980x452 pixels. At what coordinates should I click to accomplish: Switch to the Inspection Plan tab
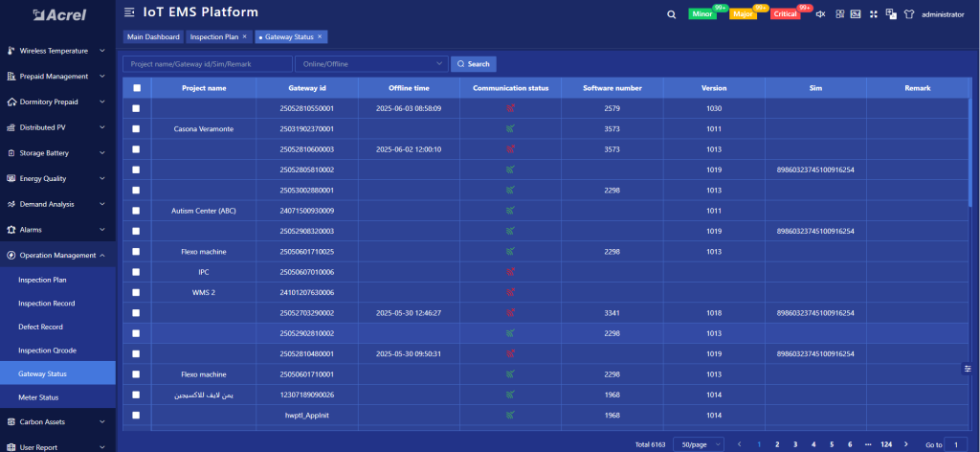coord(214,37)
